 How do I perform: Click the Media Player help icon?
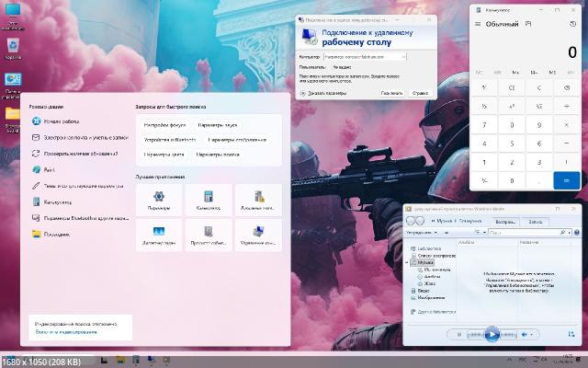pos(574,234)
